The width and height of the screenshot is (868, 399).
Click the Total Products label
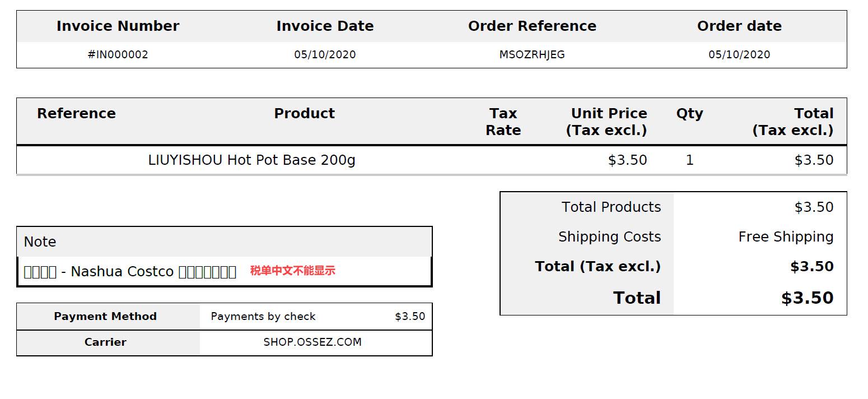611,207
